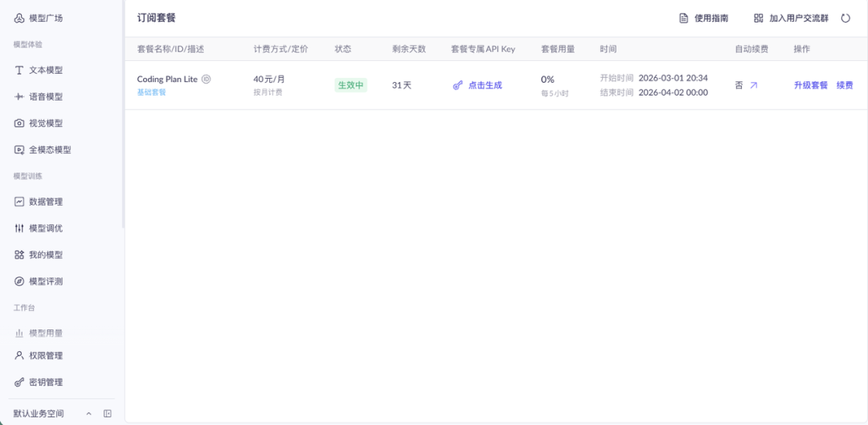Viewport: 868px width, 425px height.
Task: Click the refresh icon in top-right corner
Action: (x=845, y=18)
